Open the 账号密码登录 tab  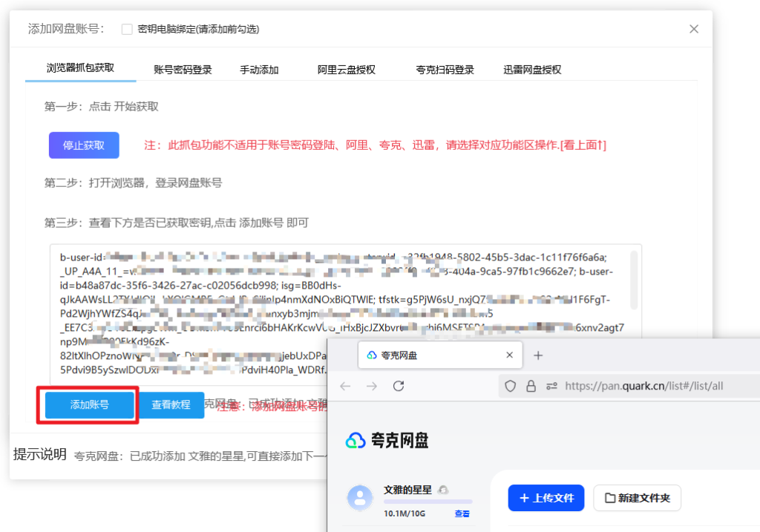183,70
